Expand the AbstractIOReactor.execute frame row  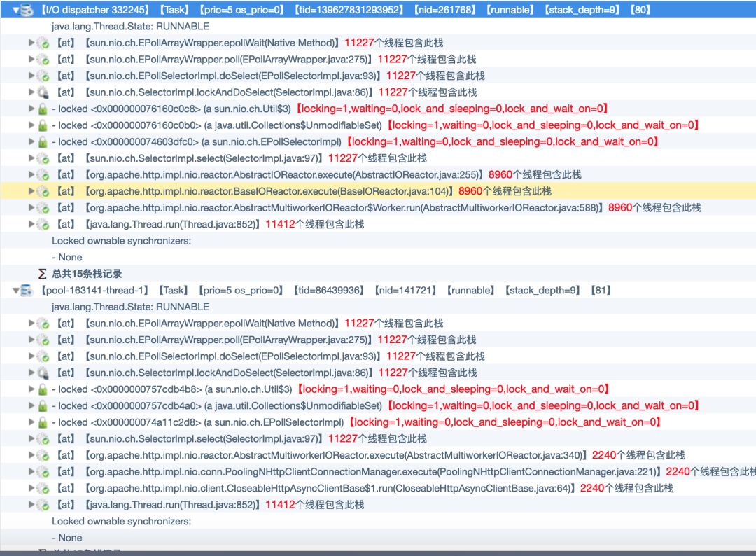31,174
